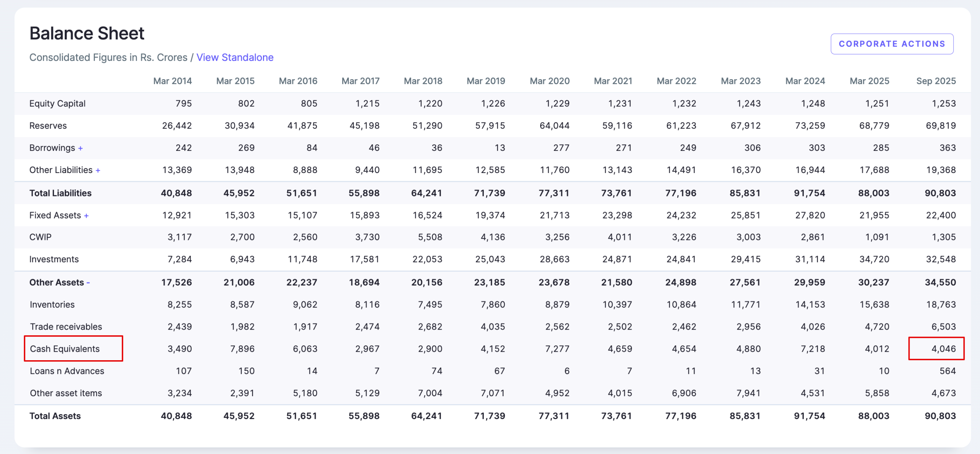Click the CWIP row label
The image size is (980, 454).
41,237
